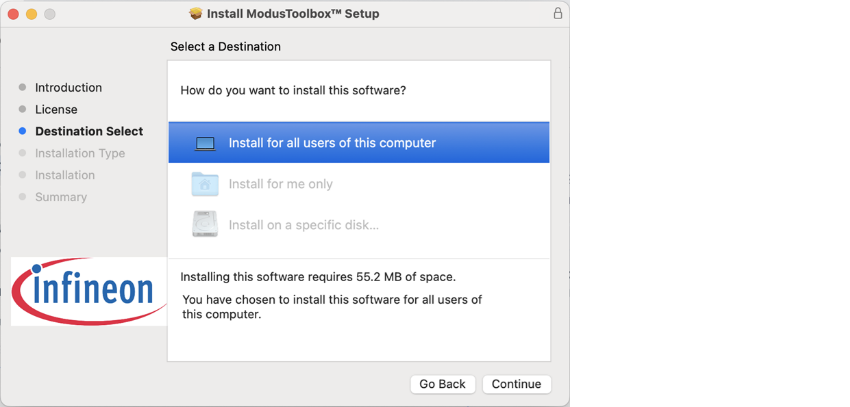Click the Summary step in sidebar
This screenshot has width=850, height=407.
[61, 197]
